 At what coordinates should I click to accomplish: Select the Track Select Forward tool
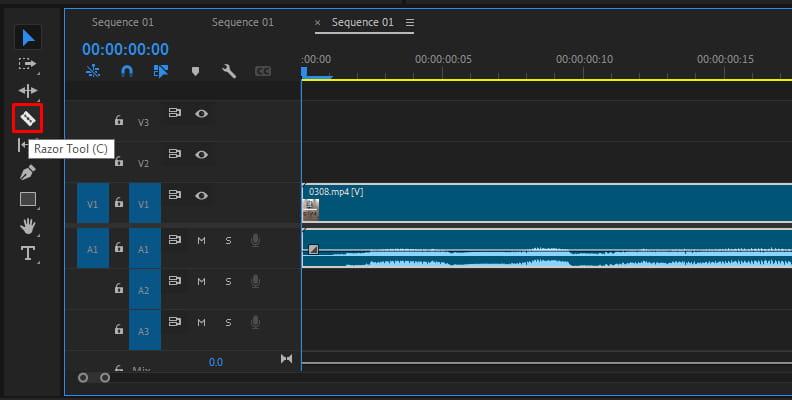point(28,64)
